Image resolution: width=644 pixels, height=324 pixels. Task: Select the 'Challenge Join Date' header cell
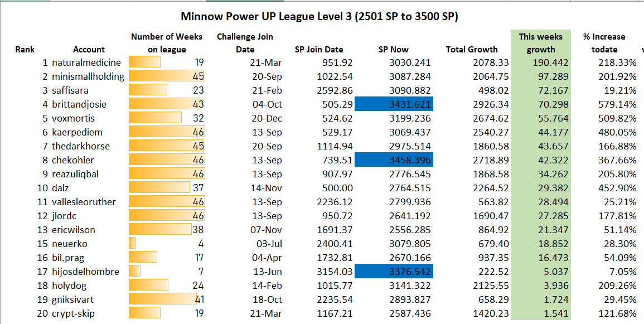(245, 43)
